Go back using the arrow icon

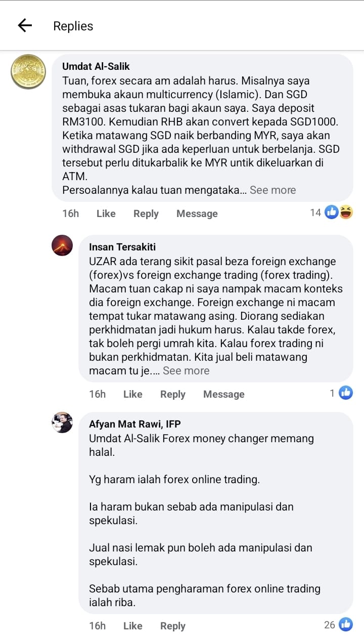point(25,25)
